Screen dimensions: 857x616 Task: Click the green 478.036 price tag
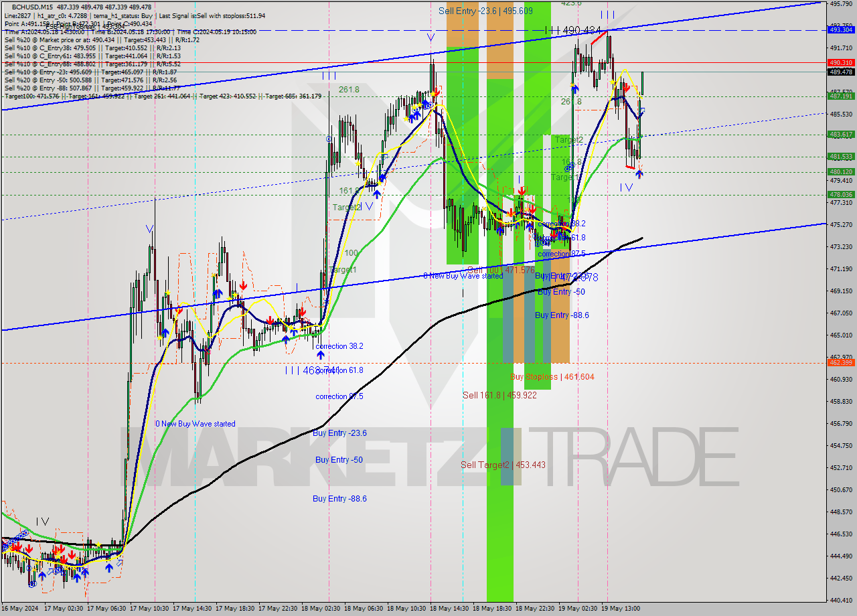(x=841, y=195)
